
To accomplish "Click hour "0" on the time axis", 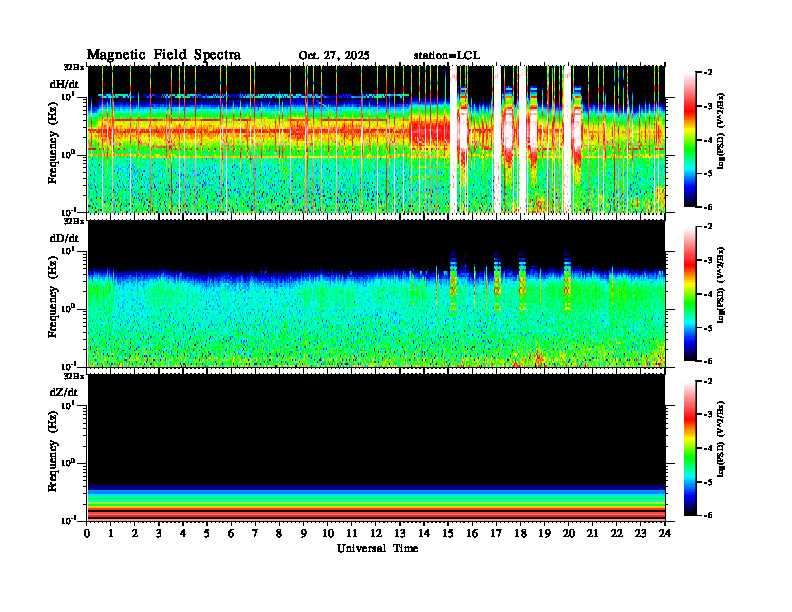I will pos(87,533).
